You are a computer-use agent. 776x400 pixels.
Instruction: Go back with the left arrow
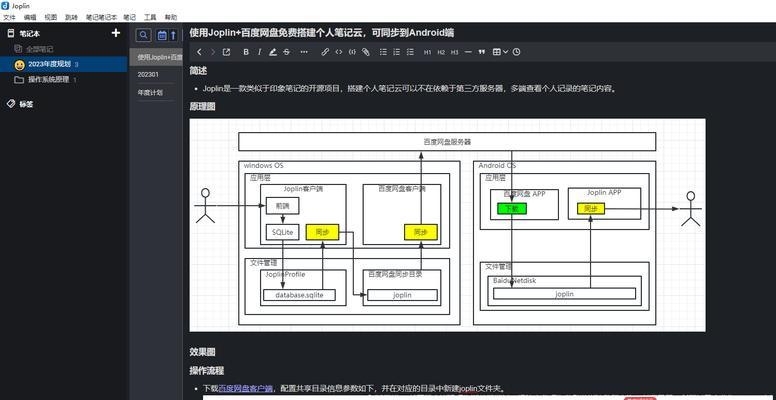tap(199, 52)
